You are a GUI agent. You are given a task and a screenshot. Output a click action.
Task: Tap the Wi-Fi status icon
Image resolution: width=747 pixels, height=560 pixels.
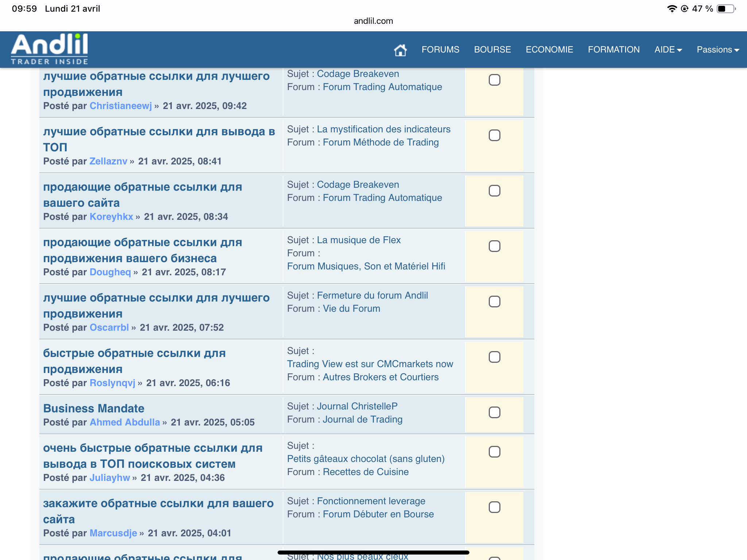coord(671,9)
